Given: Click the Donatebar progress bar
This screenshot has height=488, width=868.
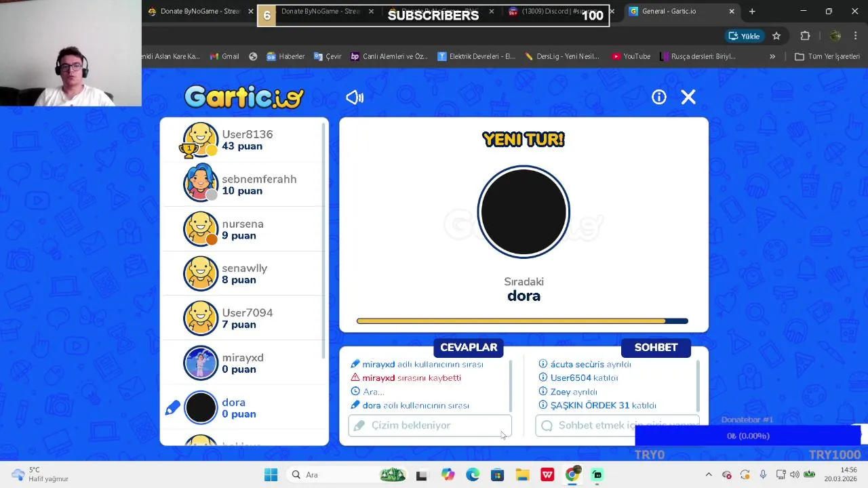Looking at the screenshot, I should (748, 436).
